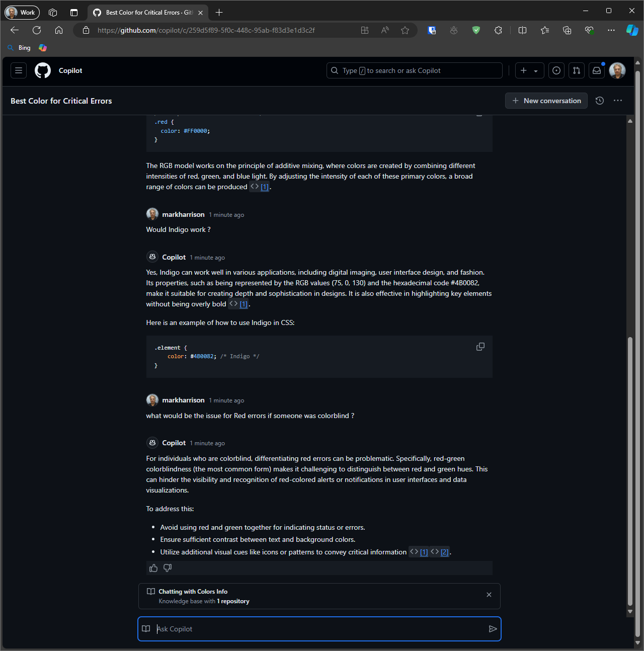The height and width of the screenshot is (651, 644).
Task: Open a new browser tab
Action: coord(219,13)
